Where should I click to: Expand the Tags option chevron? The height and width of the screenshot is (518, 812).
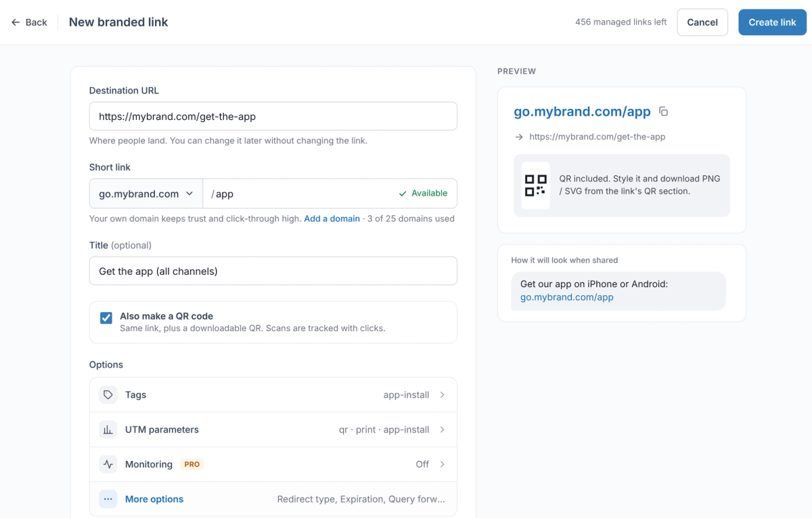pos(443,395)
